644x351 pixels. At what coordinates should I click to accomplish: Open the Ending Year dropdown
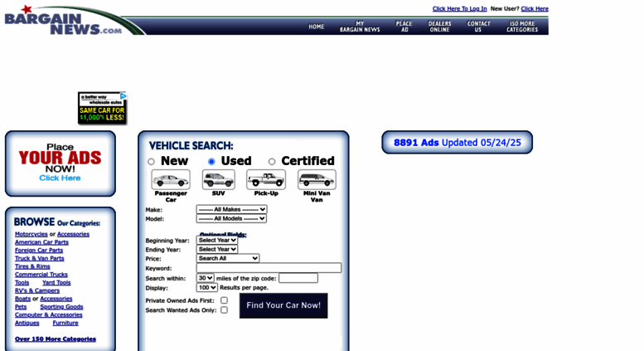(x=217, y=249)
